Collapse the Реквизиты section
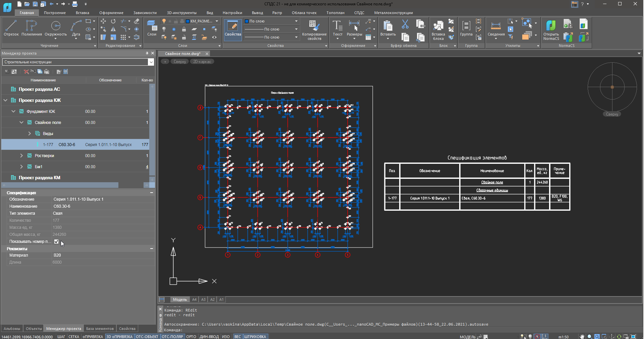This screenshot has width=644, height=339. click(152, 249)
